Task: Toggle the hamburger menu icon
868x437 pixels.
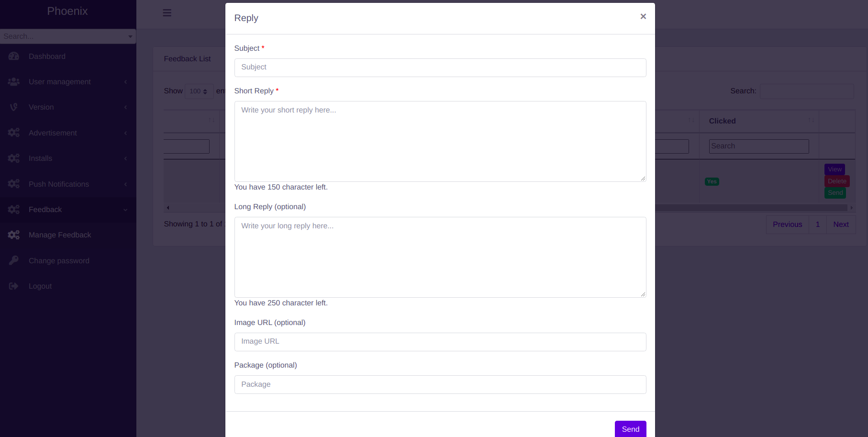Action: [x=167, y=13]
